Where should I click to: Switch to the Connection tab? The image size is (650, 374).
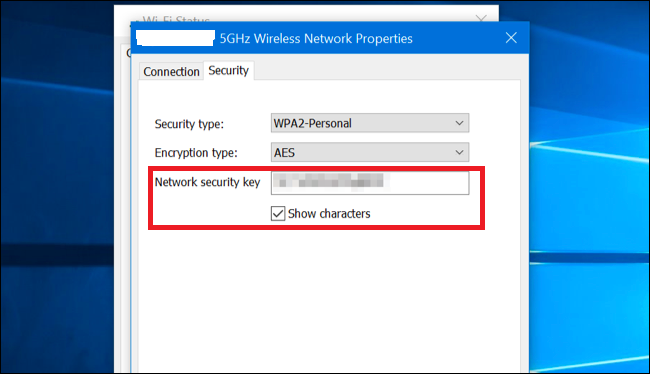(x=171, y=72)
